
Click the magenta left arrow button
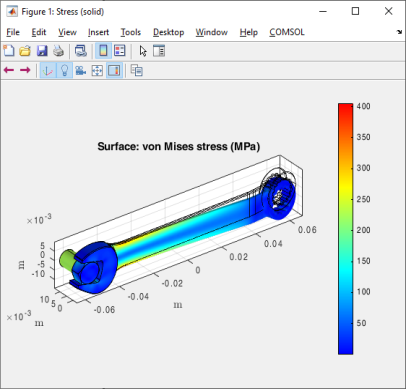[9, 70]
